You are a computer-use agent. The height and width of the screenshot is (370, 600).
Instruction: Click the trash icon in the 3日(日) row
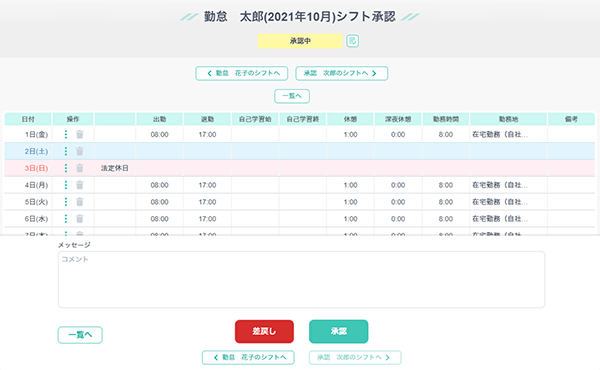pyautogui.click(x=80, y=168)
